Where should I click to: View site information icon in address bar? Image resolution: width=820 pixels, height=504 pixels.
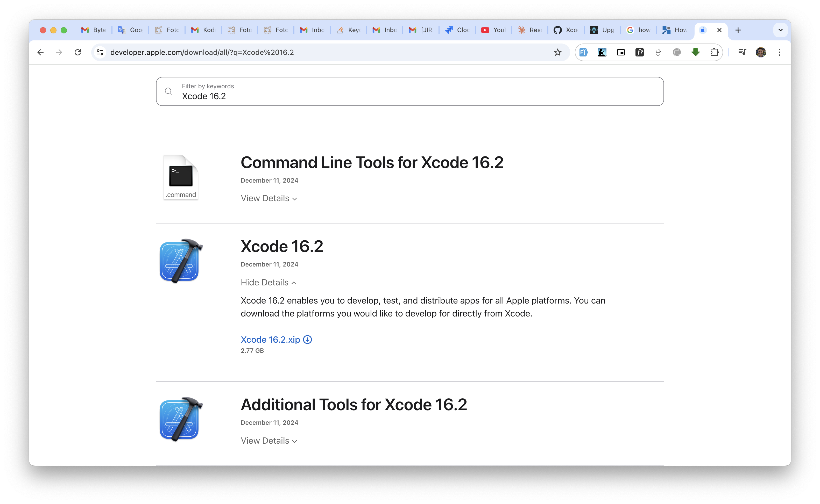(x=100, y=52)
